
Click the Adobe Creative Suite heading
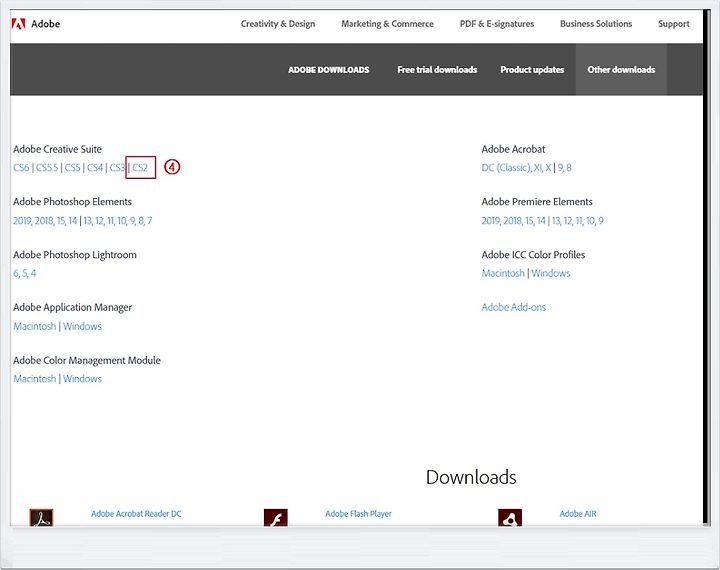[57, 149]
